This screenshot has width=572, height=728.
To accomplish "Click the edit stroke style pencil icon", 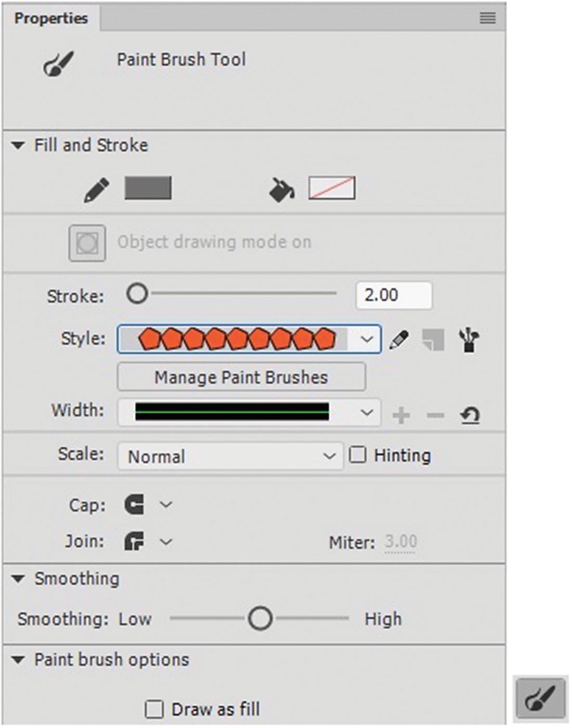I will point(399,340).
